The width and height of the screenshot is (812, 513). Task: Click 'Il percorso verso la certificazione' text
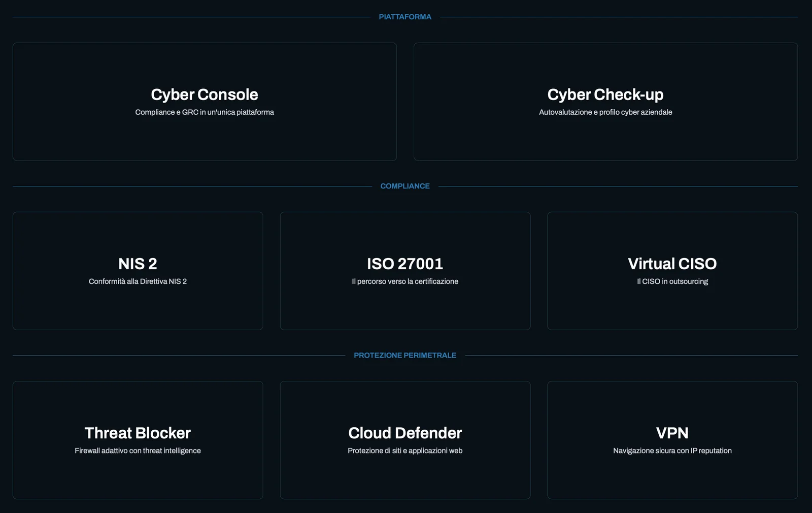[405, 281]
